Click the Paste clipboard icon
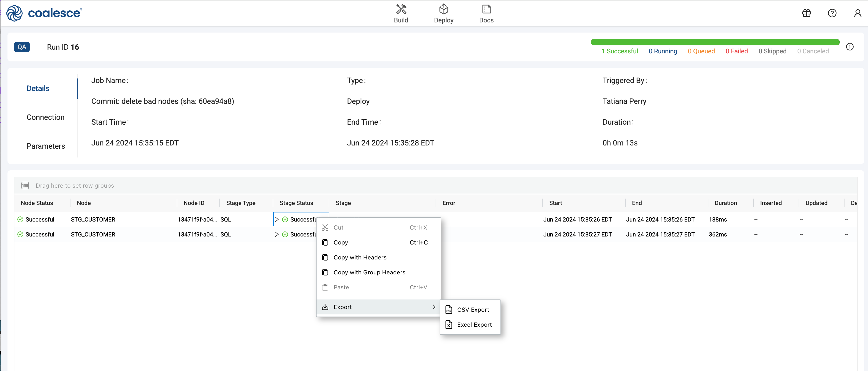Screen dimensions: 868x371 [x=325, y=287]
